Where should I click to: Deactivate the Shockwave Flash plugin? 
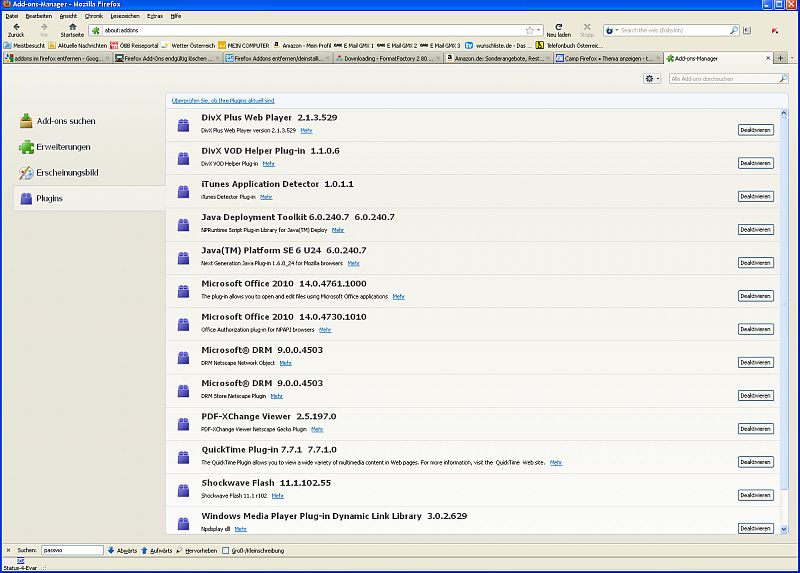coord(755,495)
